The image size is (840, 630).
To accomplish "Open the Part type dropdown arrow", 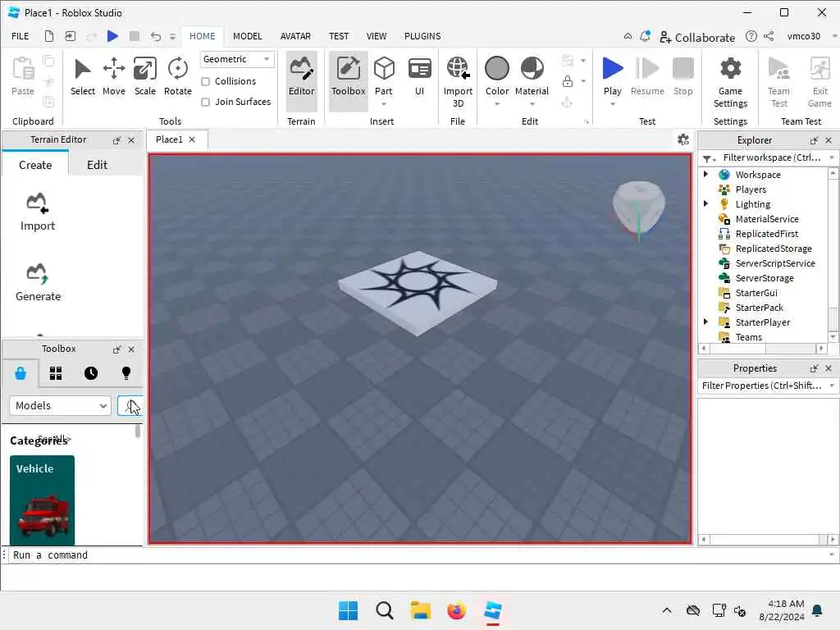I will (384, 104).
